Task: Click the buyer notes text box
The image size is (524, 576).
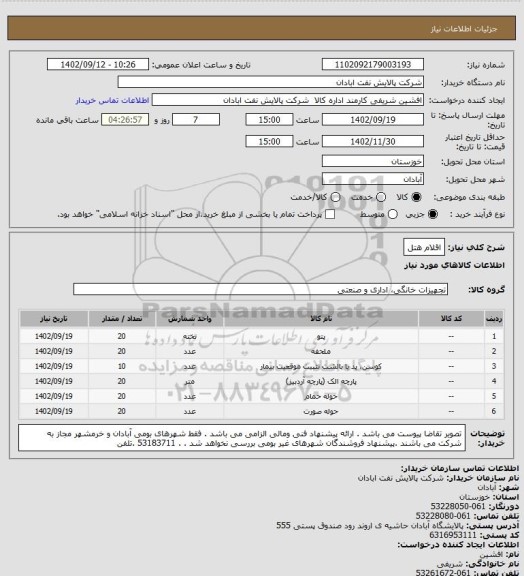Action: 242,438
